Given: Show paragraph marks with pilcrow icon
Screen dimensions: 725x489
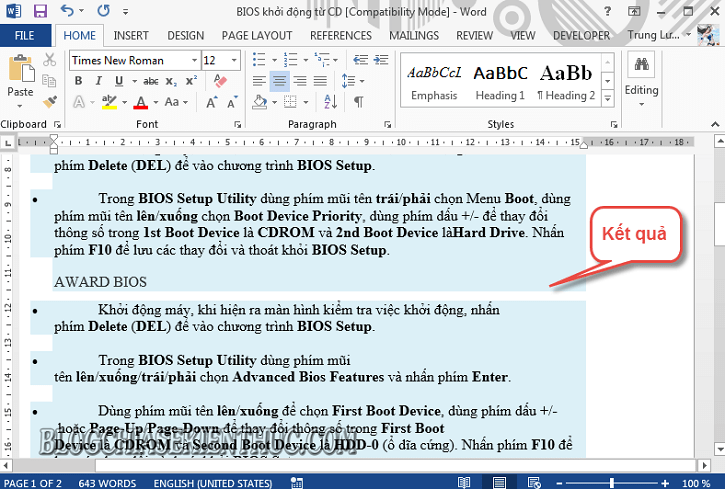Looking at the screenshot, I should pos(358,102).
